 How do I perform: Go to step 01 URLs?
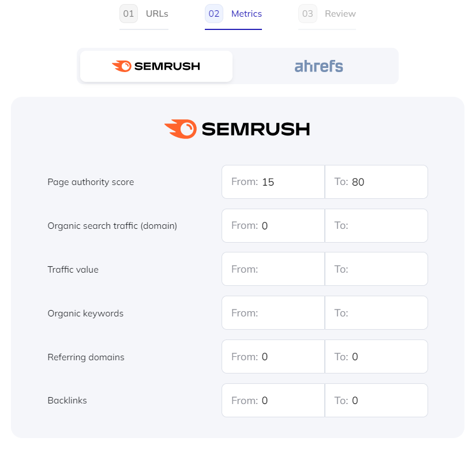click(x=144, y=14)
